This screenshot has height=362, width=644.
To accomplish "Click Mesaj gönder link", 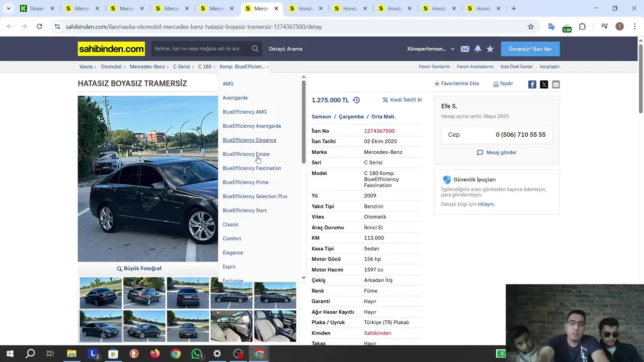I will coord(497,152).
